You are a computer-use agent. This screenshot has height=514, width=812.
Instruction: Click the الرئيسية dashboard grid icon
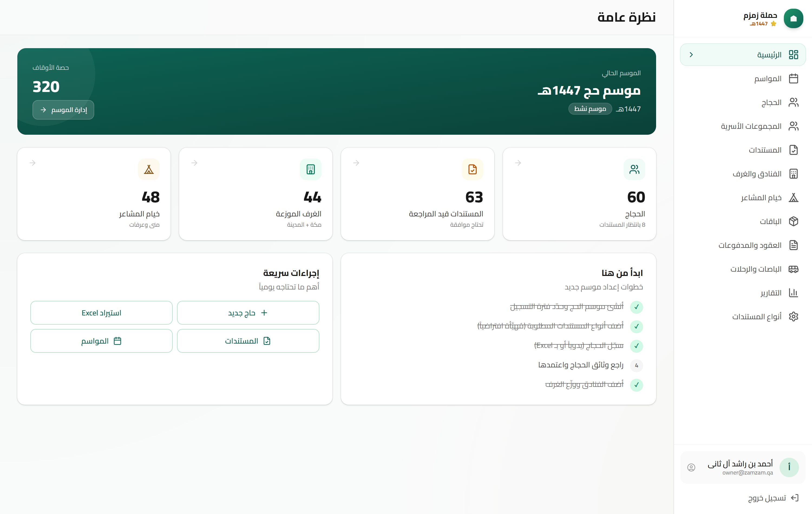coord(793,55)
